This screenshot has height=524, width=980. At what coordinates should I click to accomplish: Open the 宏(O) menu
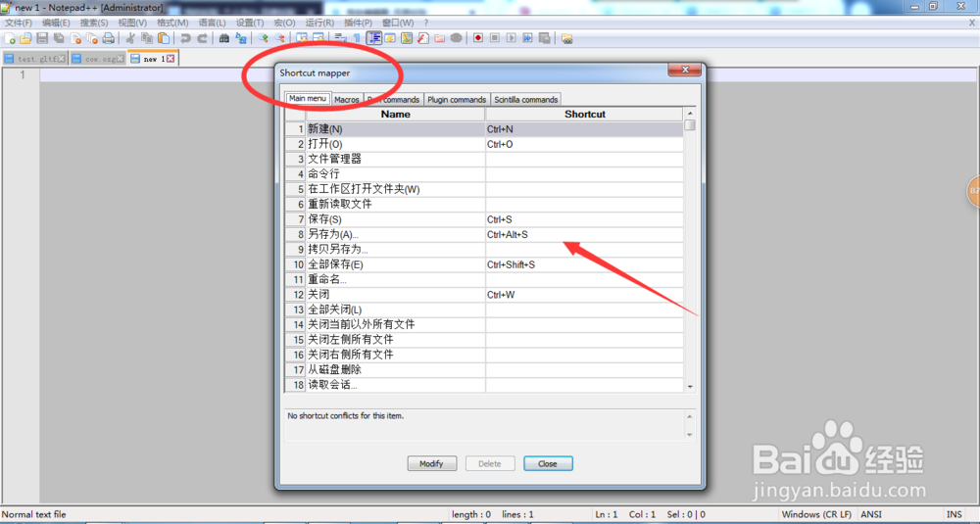tap(285, 23)
